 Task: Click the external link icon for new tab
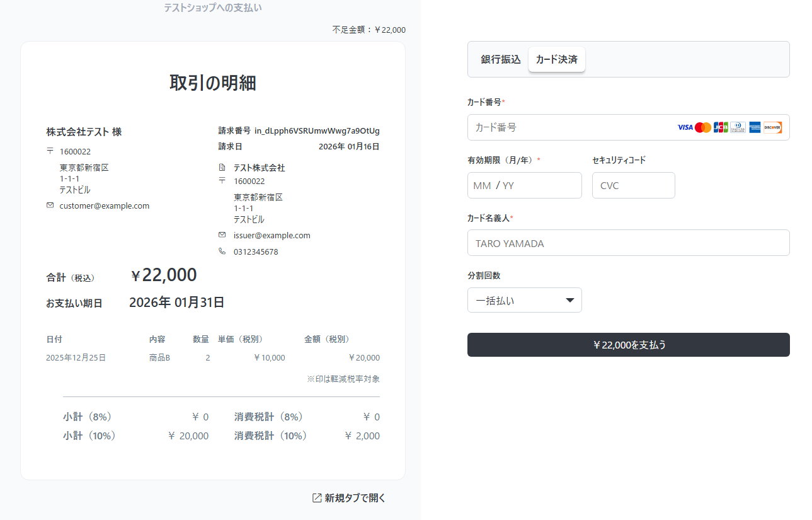pos(317,498)
